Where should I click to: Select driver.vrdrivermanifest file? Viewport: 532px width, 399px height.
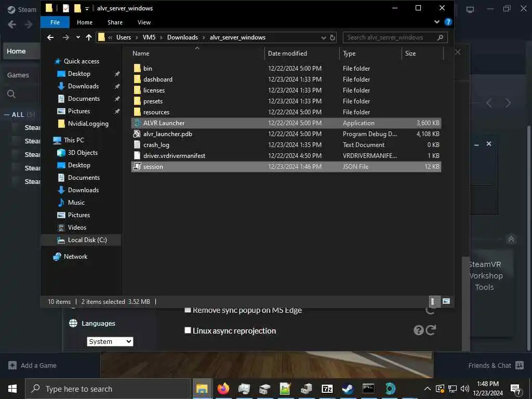click(286, 155)
